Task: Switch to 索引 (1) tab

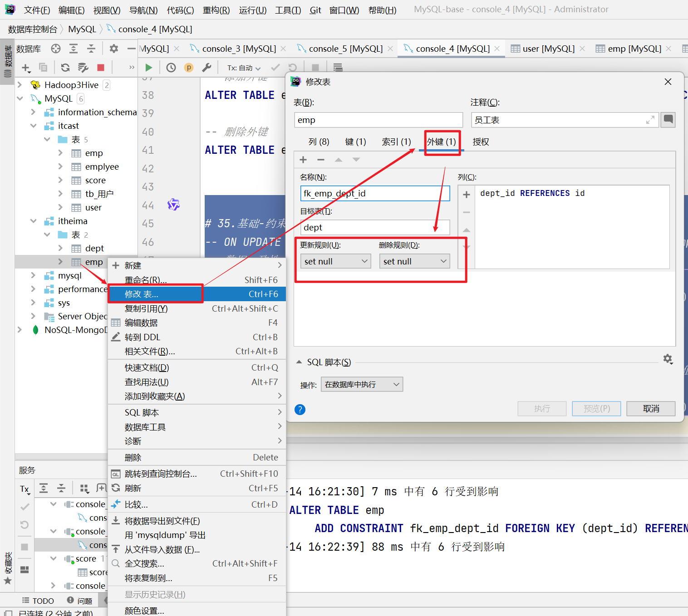Action: click(396, 142)
